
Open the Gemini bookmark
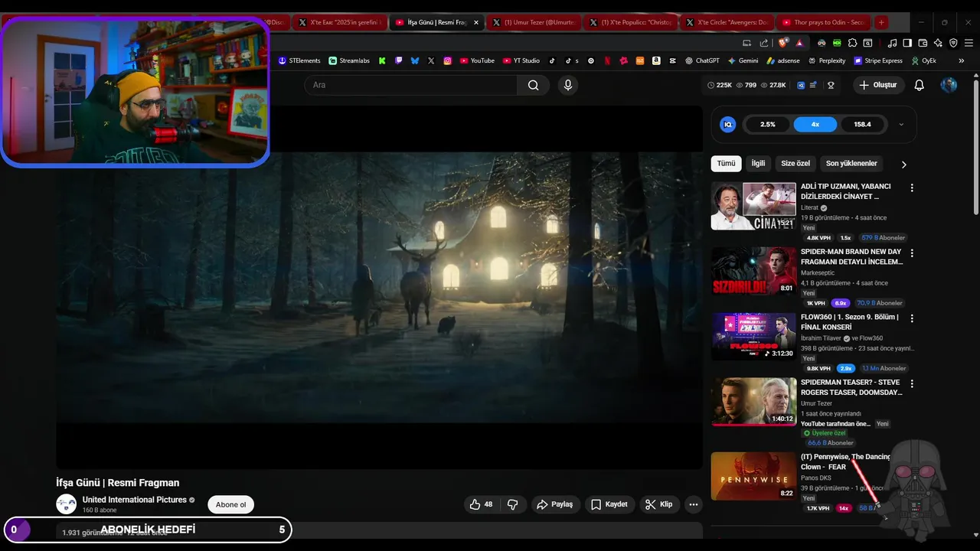coord(743,60)
